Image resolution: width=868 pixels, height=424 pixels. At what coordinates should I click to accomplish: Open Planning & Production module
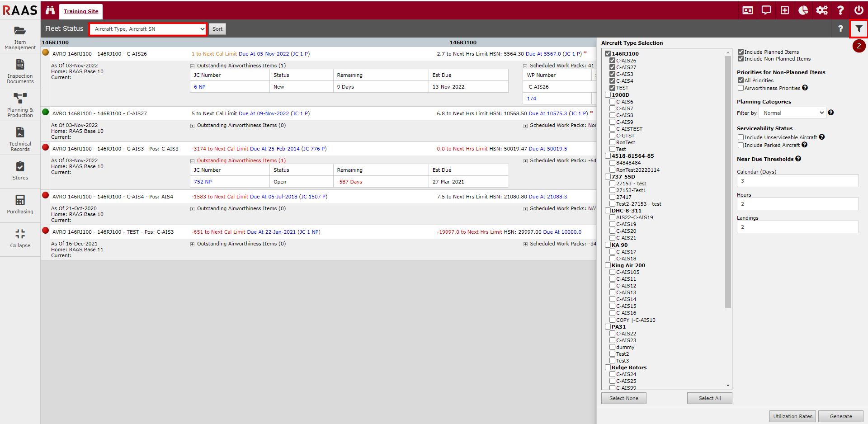coord(20,105)
